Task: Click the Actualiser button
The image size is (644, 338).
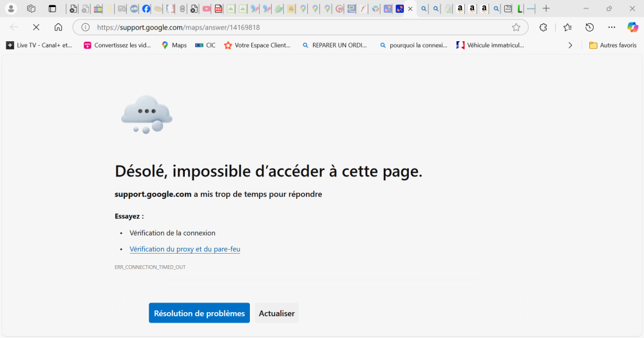Action: (x=276, y=313)
